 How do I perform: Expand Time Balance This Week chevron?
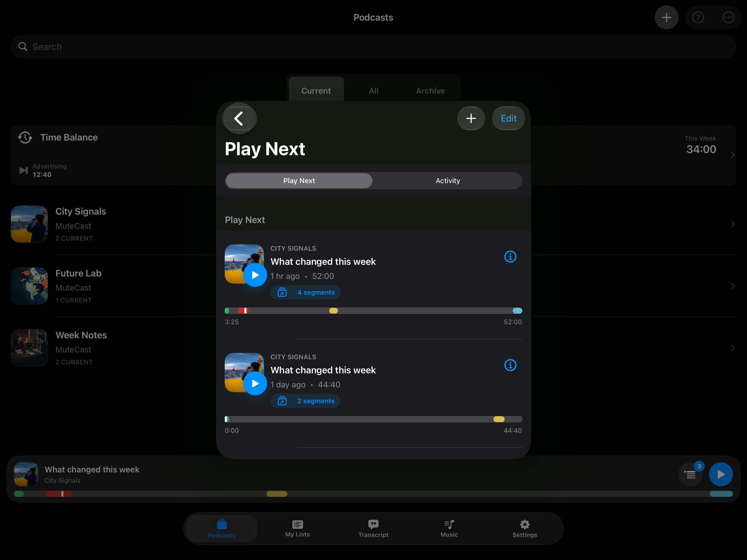733,155
